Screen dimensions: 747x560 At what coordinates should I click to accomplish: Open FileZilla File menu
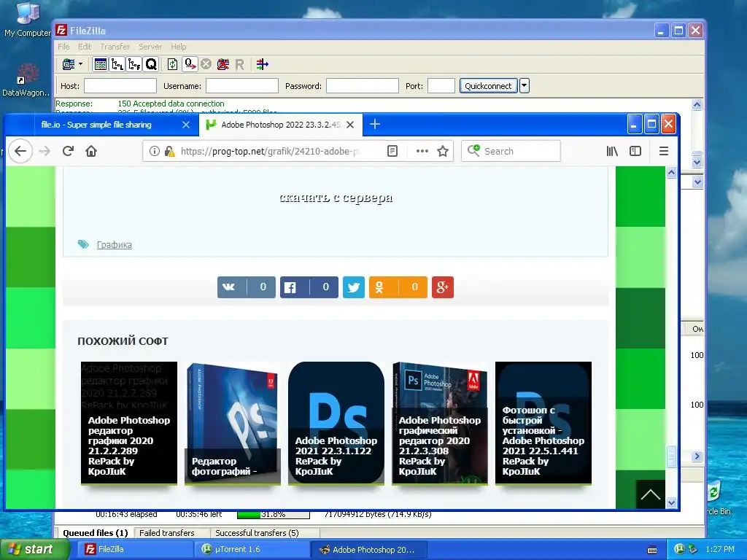pyautogui.click(x=63, y=47)
